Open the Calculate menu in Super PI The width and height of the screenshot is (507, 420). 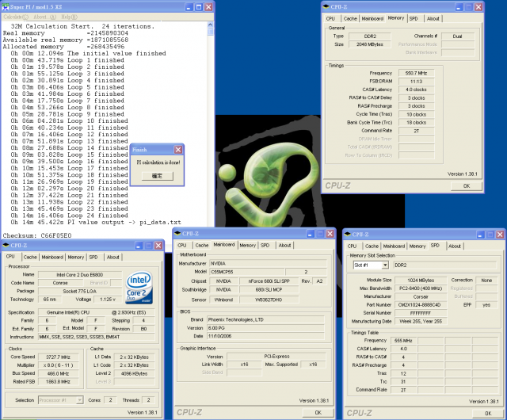click(x=16, y=17)
